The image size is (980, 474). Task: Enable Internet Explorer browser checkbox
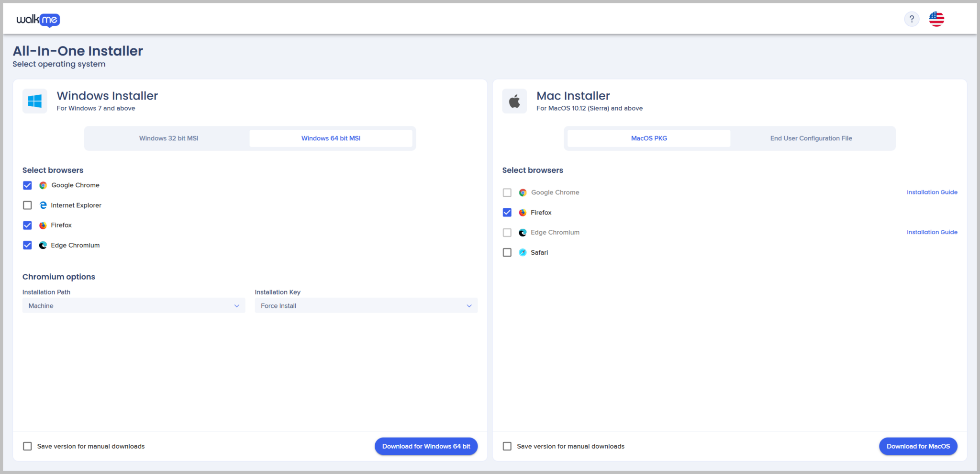[27, 205]
